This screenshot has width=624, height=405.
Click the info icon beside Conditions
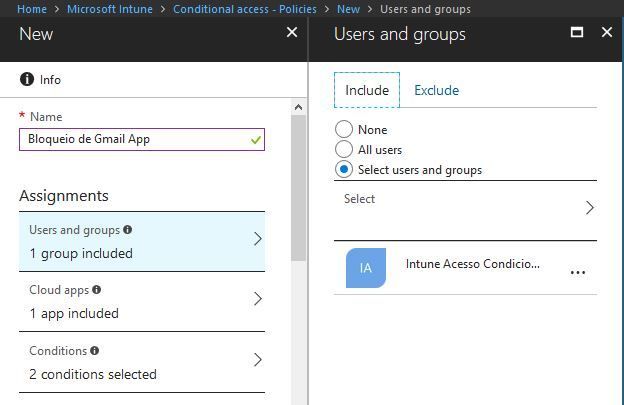pos(94,351)
